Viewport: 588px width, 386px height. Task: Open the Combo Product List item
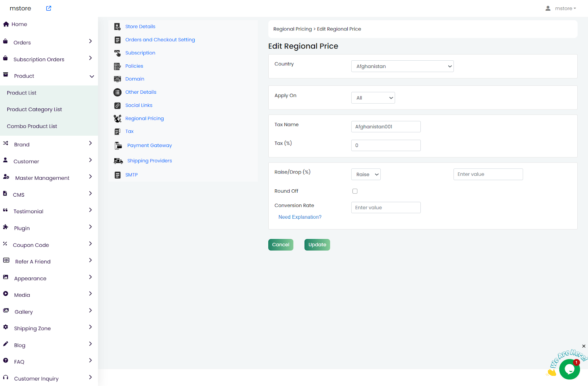pos(32,126)
